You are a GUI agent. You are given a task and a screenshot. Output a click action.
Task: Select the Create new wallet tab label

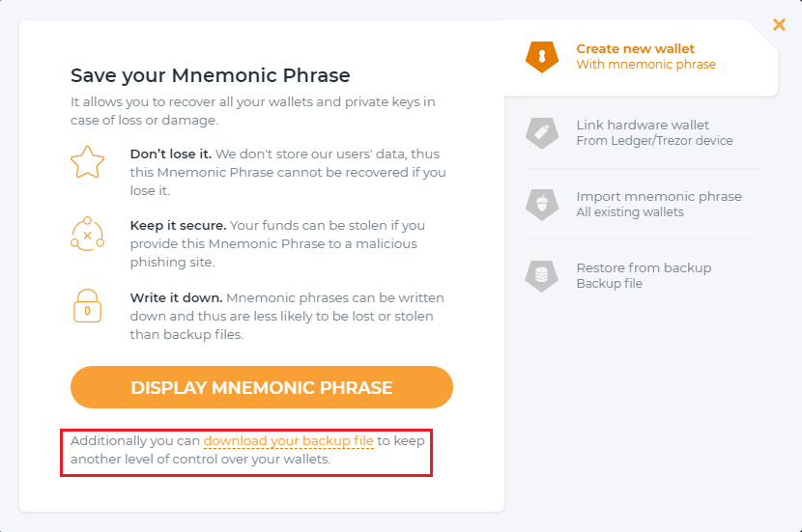[x=635, y=48]
